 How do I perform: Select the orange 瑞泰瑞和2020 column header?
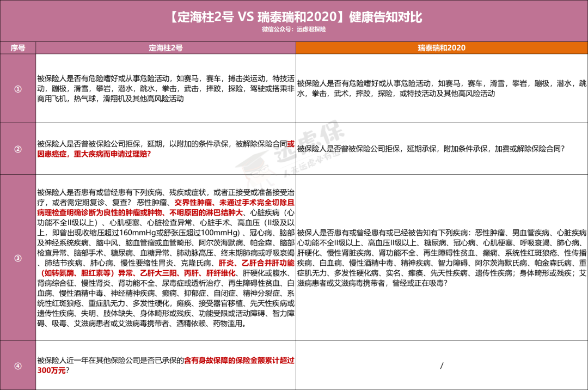(442, 48)
